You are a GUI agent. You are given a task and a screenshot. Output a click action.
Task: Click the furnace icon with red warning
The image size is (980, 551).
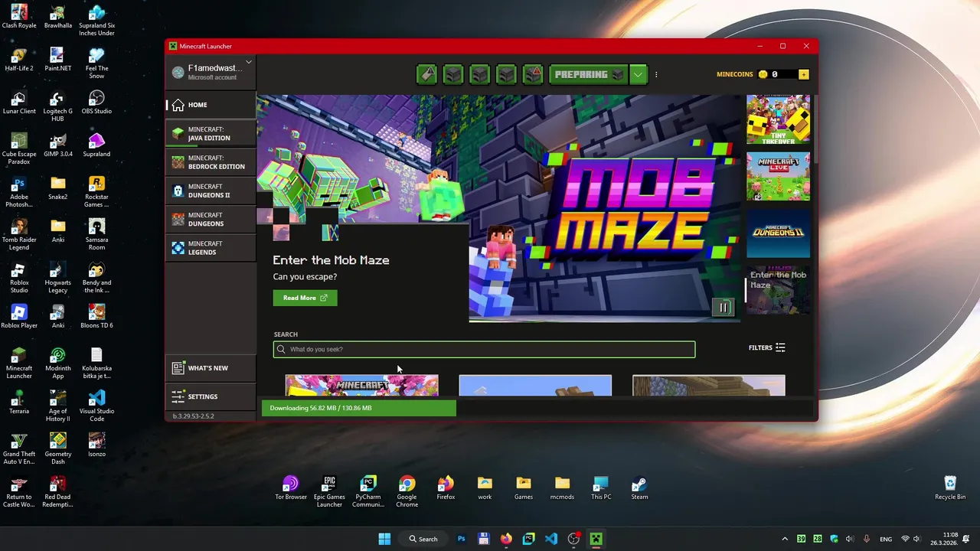coord(533,74)
